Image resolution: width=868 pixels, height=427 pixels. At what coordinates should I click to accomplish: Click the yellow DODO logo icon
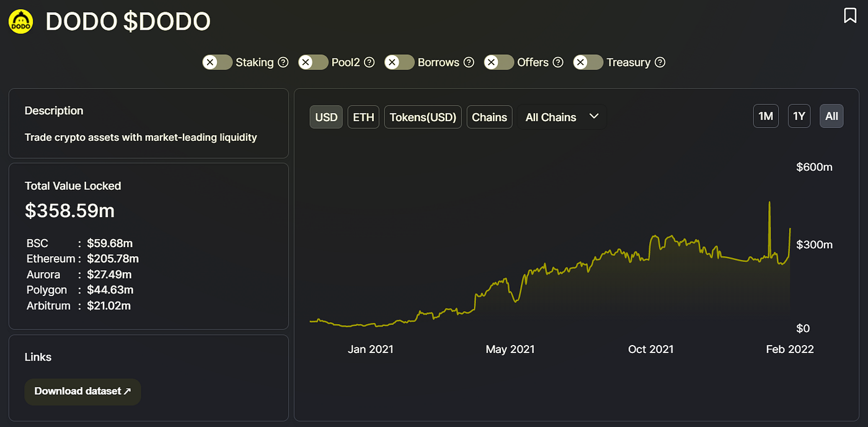coord(20,22)
